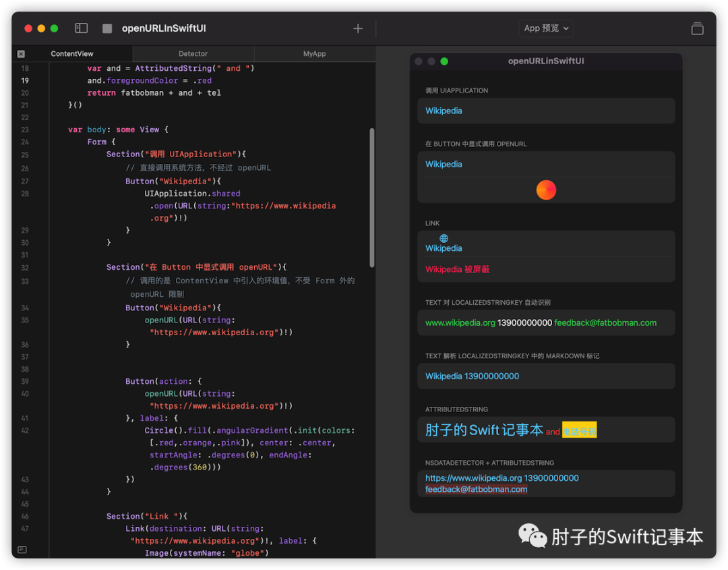This screenshot has width=728, height=570.
Task: Click blue 13900000000 in Markdown section
Action: click(x=491, y=376)
